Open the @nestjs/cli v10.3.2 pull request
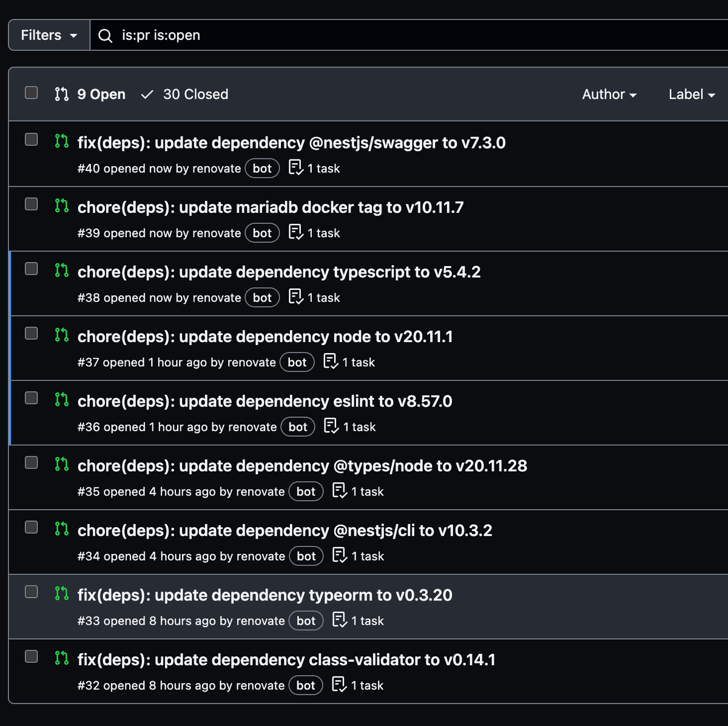This screenshot has width=728, height=726. click(285, 531)
